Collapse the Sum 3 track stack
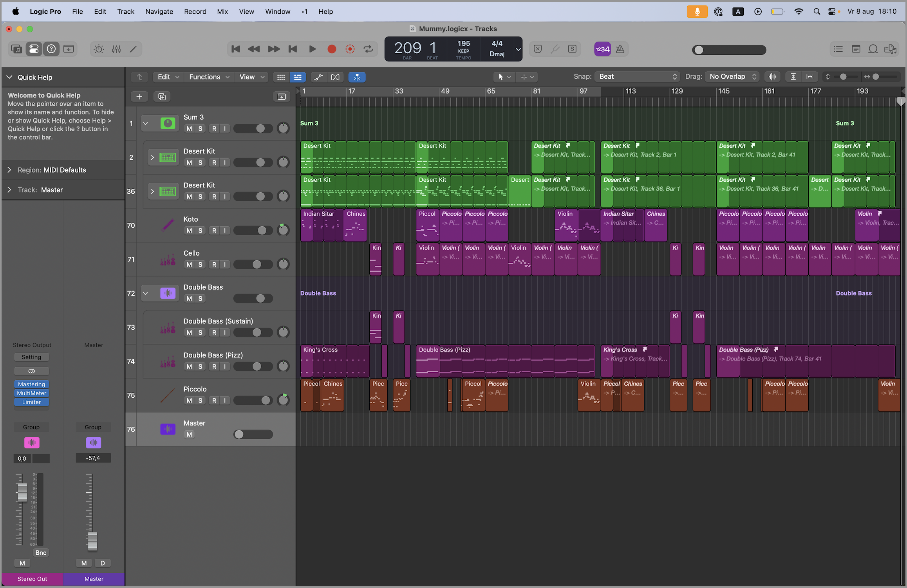 point(145,123)
